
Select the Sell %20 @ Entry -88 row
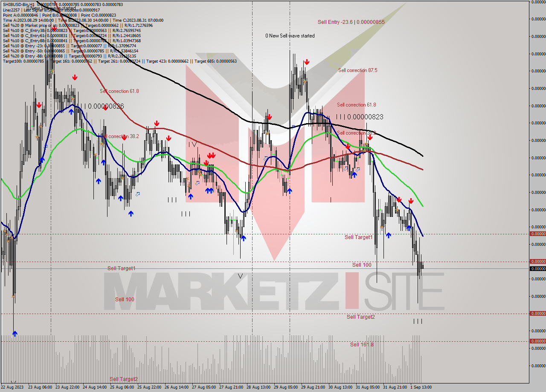click(x=70, y=56)
